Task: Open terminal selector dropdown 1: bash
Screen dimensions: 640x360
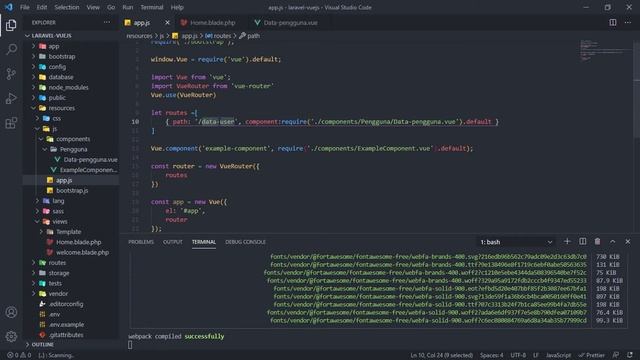Action: tap(516, 242)
